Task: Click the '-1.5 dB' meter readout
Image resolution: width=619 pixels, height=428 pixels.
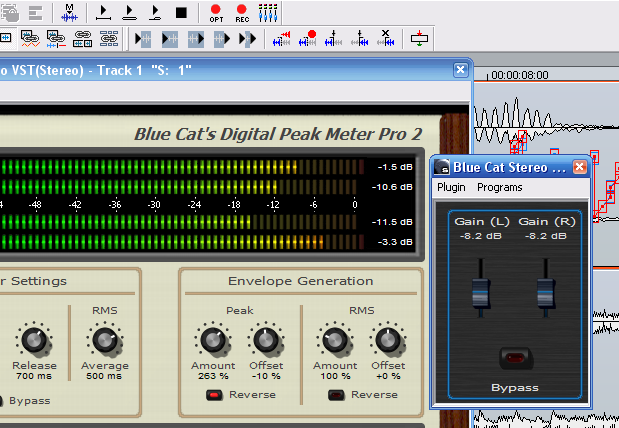Action: (395, 167)
